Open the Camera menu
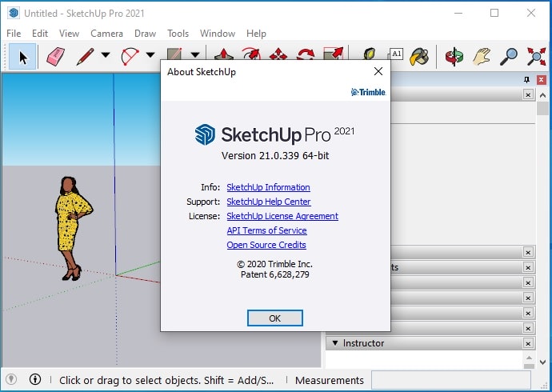The height and width of the screenshot is (392, 552). (106, 34)
